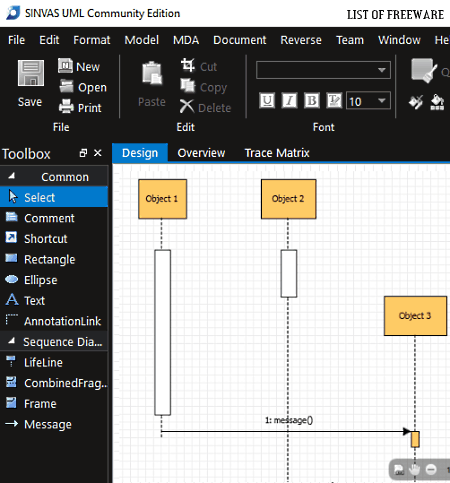
Task: Choose the Ellipse shape tool
Action: point(54,280)
